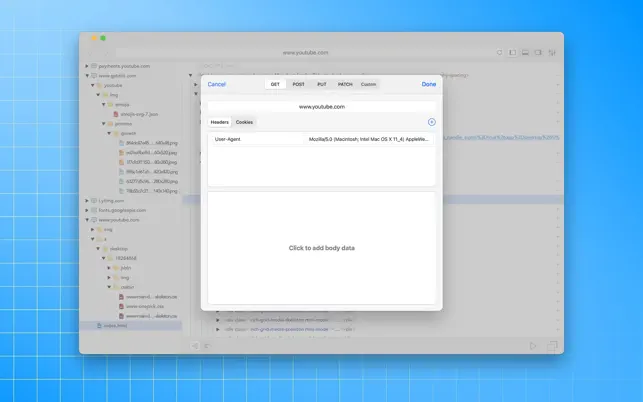
Task: Collapse the www.gstatic.com host node
Action: 87,75
